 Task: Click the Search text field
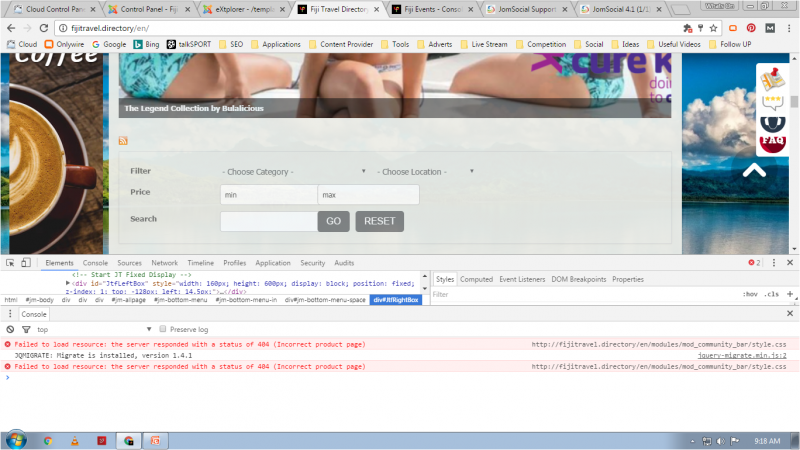269,221
